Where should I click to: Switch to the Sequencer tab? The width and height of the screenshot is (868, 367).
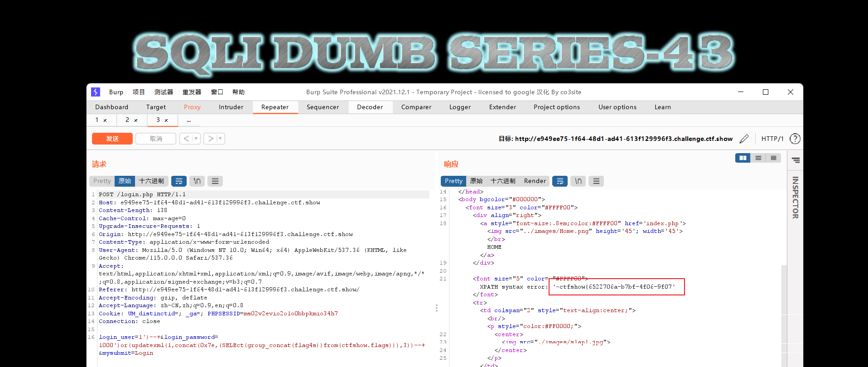(323, 107)
